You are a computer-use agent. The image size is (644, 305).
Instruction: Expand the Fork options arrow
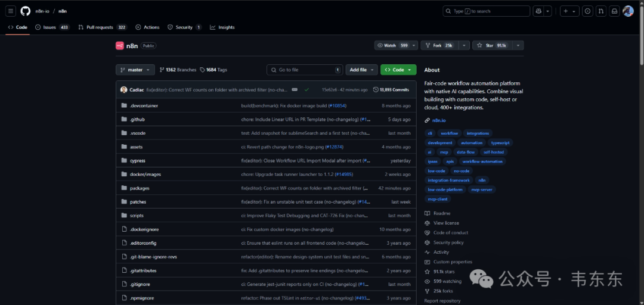(x=464, y=45)
